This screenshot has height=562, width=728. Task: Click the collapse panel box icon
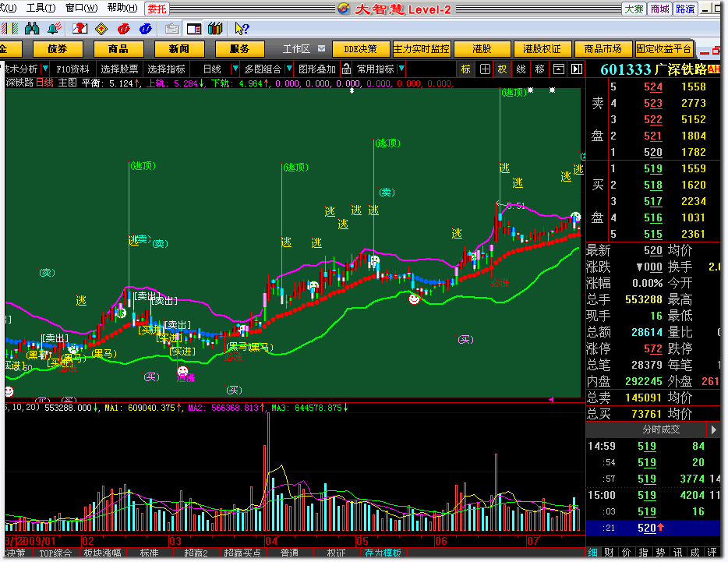559,69
